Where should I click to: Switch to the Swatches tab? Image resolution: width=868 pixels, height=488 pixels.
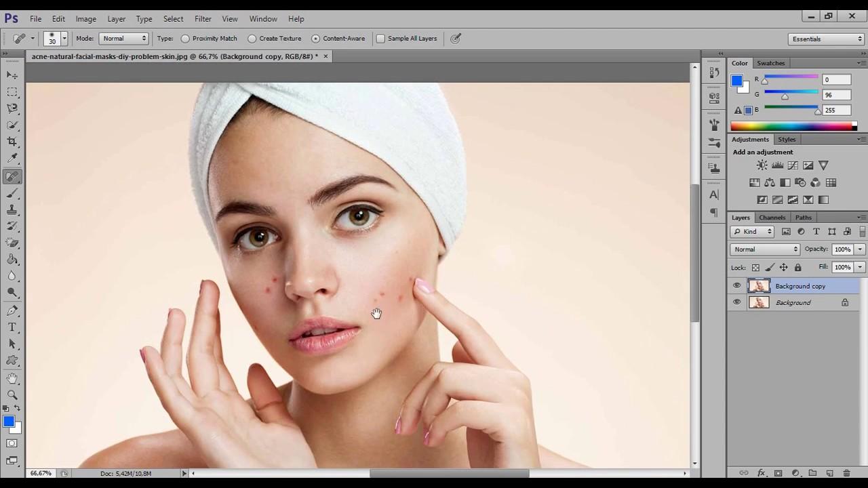tap(770, 63)
